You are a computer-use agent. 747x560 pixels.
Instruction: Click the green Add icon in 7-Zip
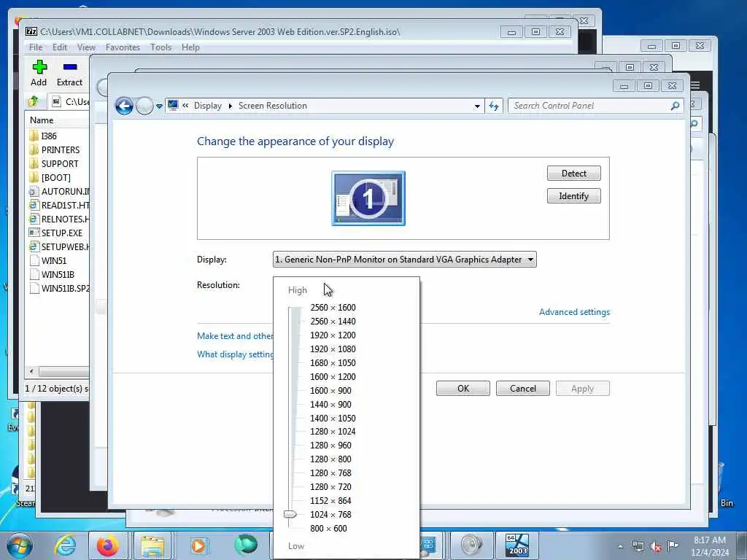click(39, 67)
